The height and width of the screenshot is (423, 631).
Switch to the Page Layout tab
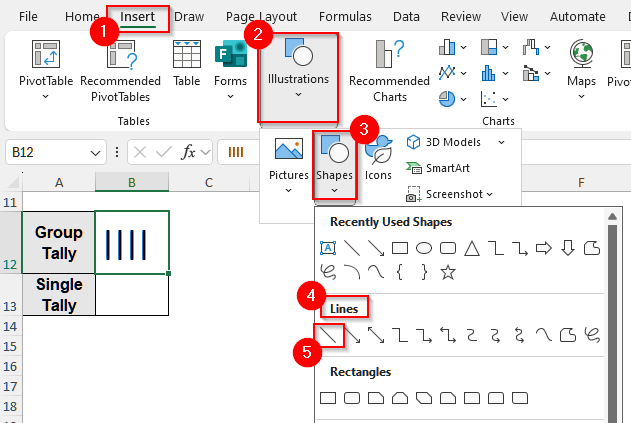click(261, 17)
